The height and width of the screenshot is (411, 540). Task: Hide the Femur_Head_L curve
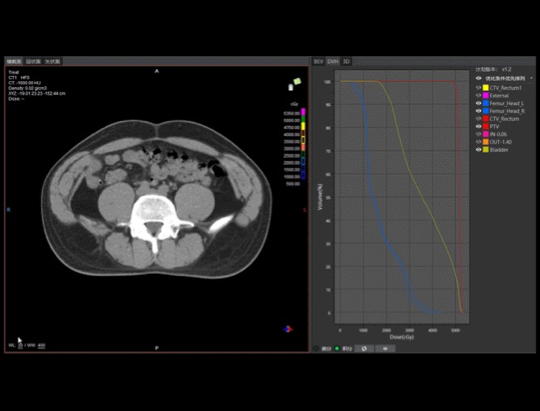(x=478, y=103)
